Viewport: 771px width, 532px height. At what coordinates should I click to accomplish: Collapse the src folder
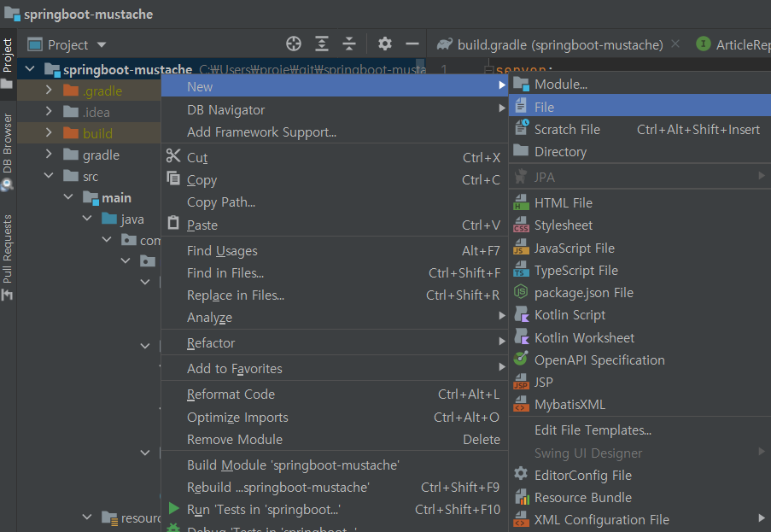point(48,176)
